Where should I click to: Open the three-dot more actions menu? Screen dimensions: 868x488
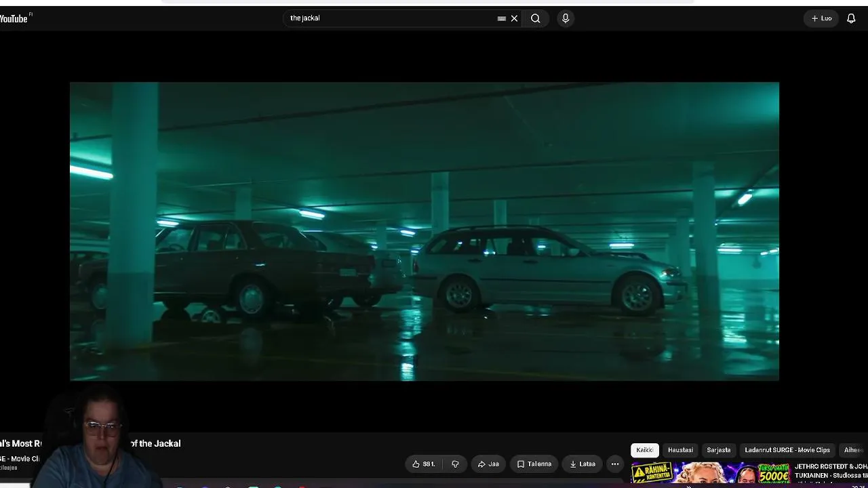(615, 464)
